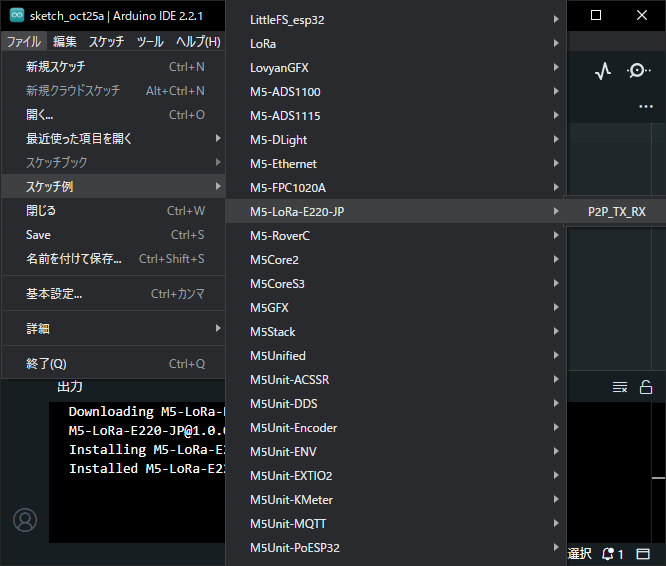The width and height of the screenshot is (666, 566).
Task: Expand the 詳細 submenu
Action: coord(113,328)
